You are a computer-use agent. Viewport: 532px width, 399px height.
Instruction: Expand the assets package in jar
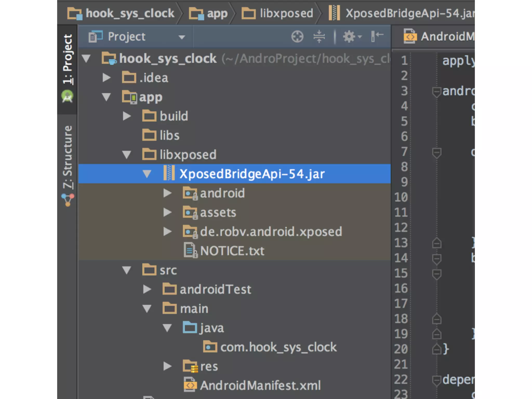point(167,212)
